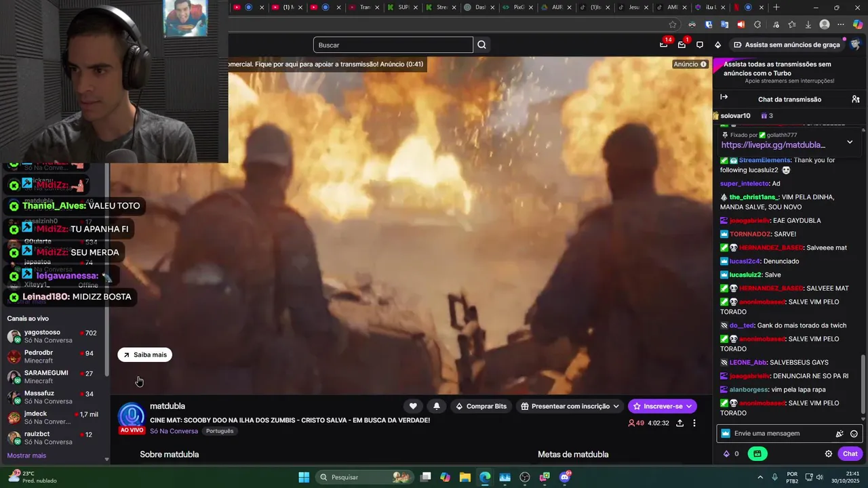
Task: Open the Só Na Conversa category link
Action: [174, 431]
